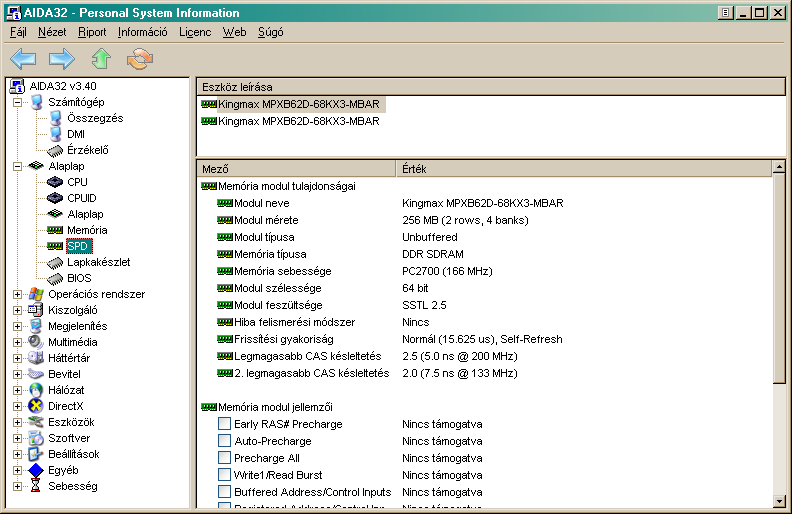This screenshot has height=514, width=792.
Task: Click the Back arrow toolbar icon
Action: [x=23, y=59]
